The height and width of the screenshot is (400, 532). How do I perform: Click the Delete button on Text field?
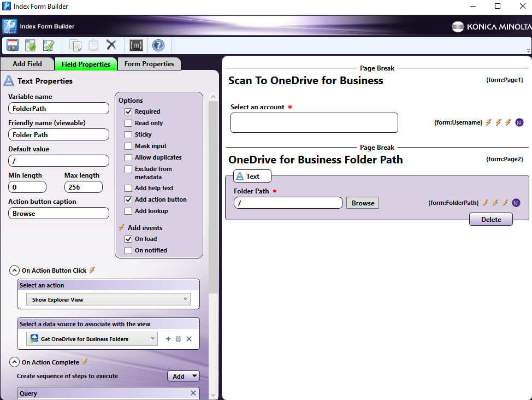coord(491,219)
